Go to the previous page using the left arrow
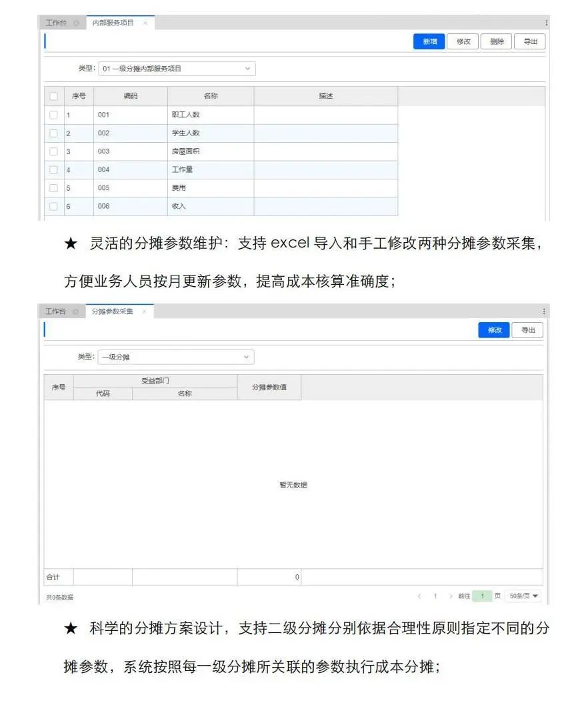This screenshot has height=707, width=588. [x=419, y=596]
